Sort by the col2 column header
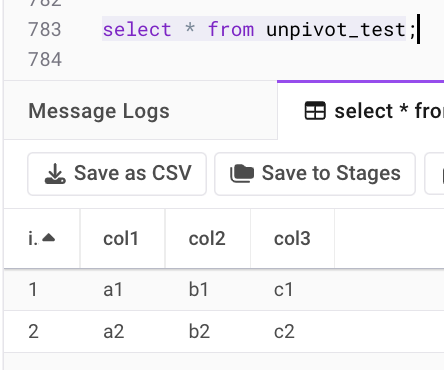The image size is (444, 370). [x=208, y=239]
